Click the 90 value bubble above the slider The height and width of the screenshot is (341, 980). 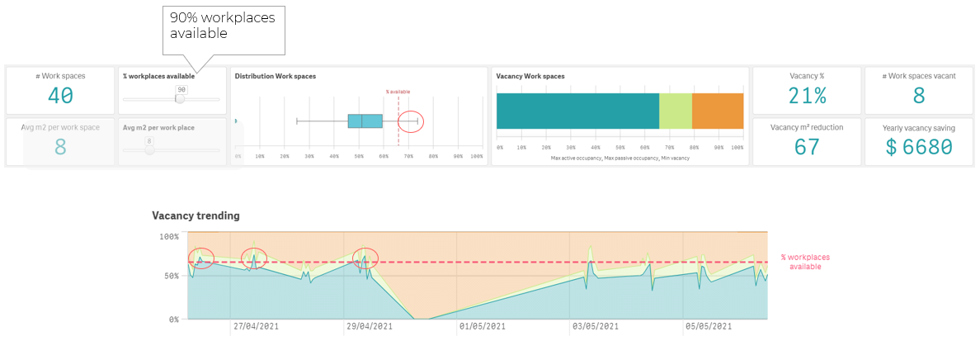180,89
